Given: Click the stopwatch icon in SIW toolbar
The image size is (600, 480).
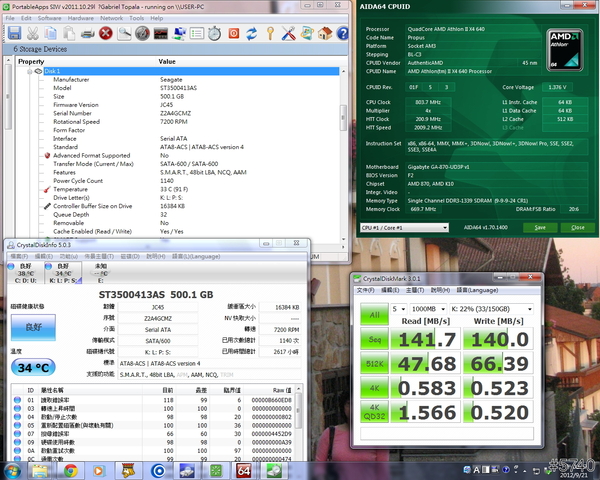Looking at the screenshot, I should pos(215,33).
